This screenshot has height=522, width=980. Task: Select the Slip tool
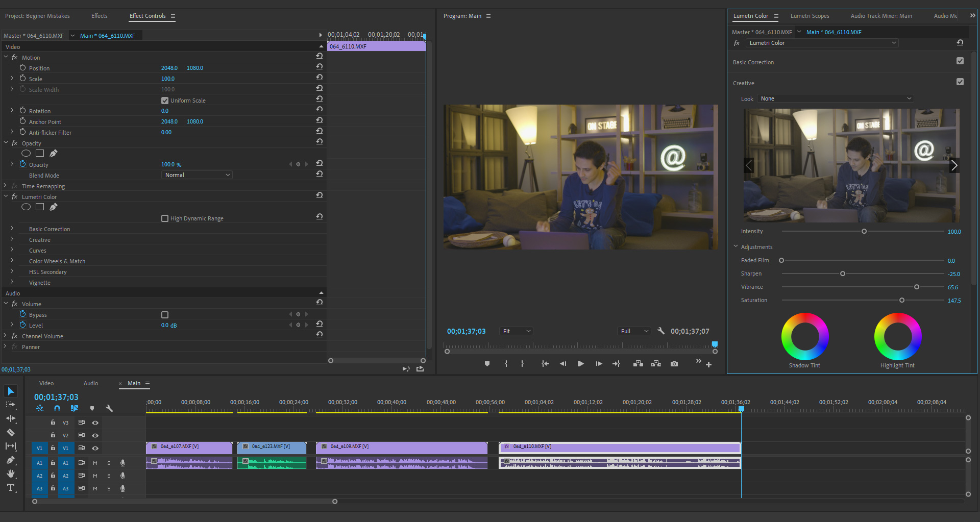point(11,446)
